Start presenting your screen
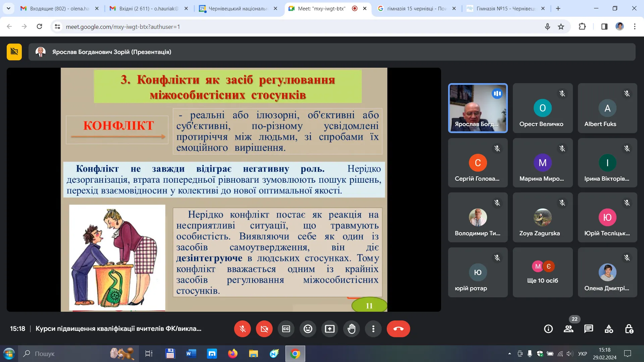The width and height of the screenshot is (644, 362). tap(330, 329)
